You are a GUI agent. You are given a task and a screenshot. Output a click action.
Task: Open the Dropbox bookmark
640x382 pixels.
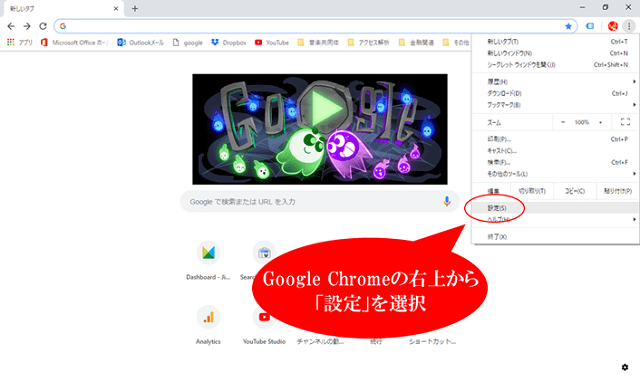point(229,42)
